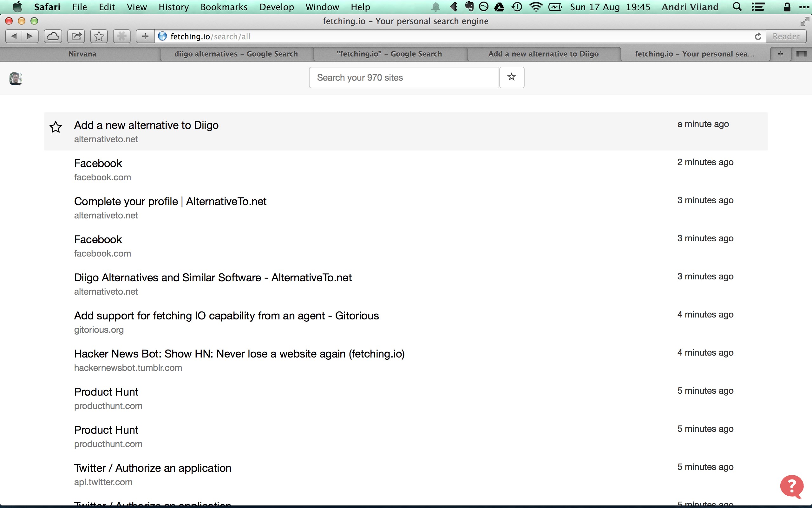
Task: Go forward with the Safari forward arrow
Action: click(30, 36)
